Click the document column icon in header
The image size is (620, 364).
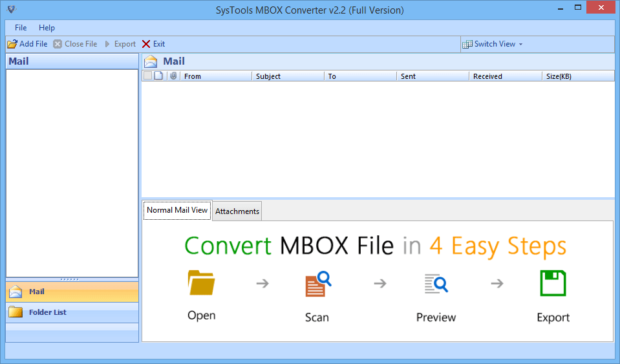(158, 76)
